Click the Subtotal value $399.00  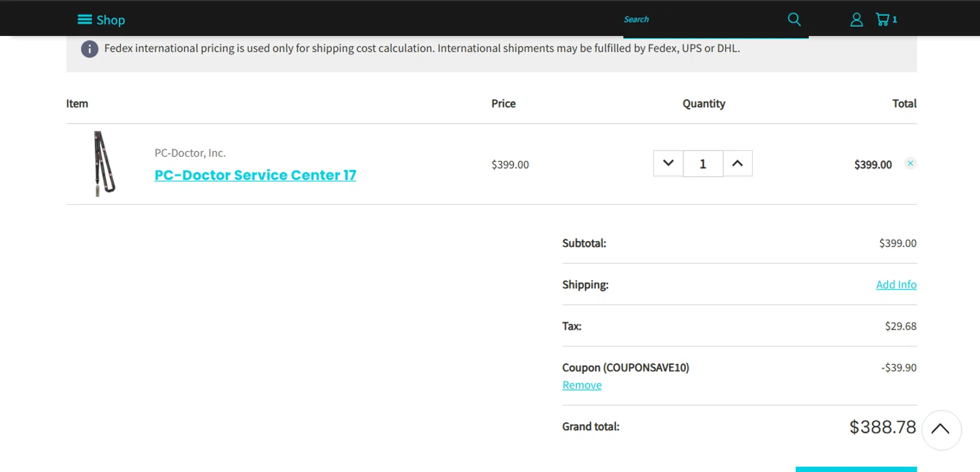pos(898,243)
